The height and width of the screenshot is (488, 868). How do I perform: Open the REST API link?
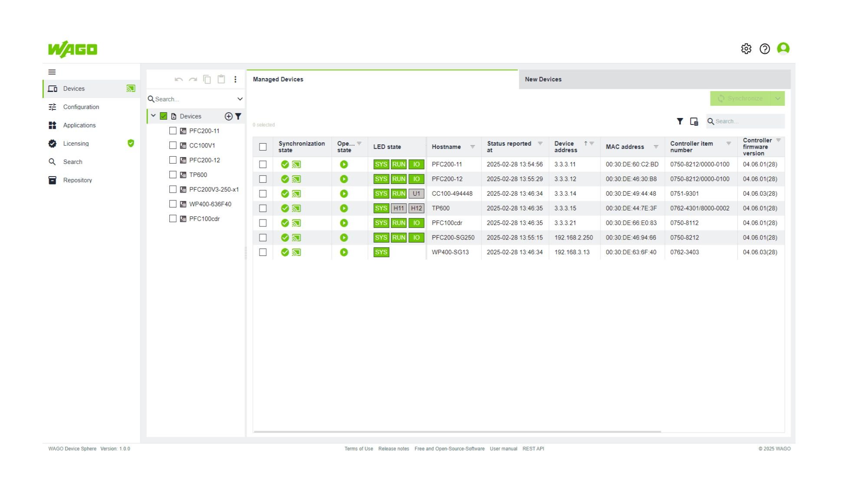click(x=533, y=449)
